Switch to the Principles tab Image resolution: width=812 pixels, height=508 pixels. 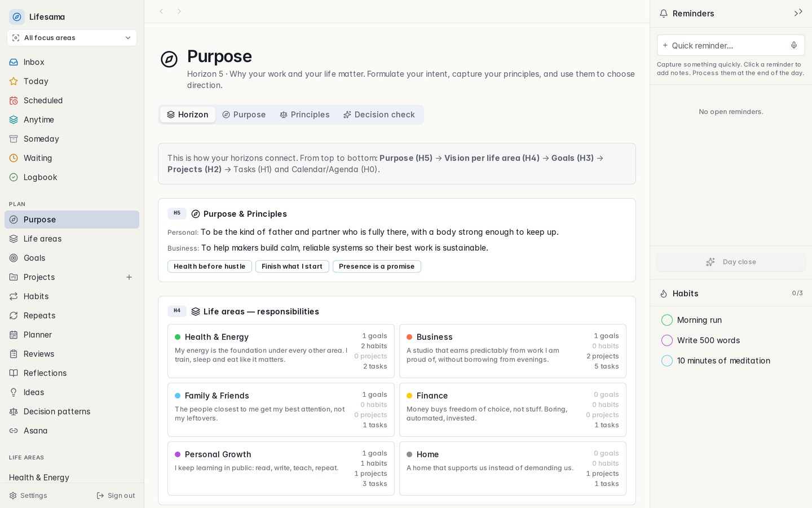tap(304, 115)
